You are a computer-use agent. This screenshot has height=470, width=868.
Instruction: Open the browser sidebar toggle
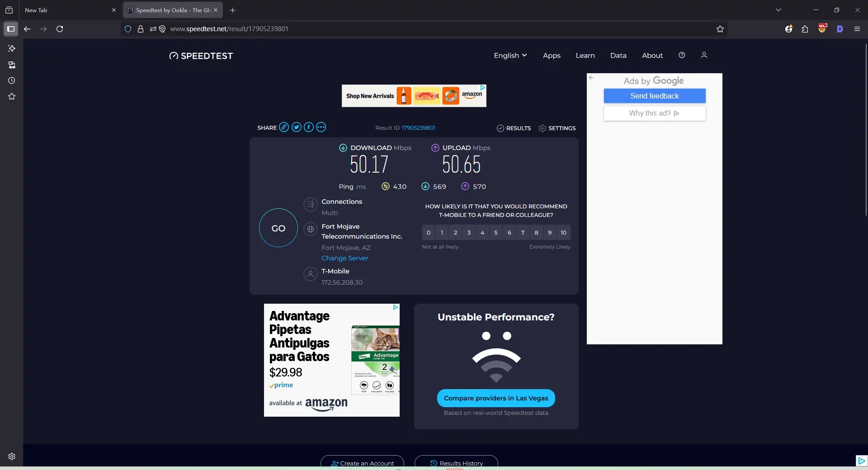11,29
